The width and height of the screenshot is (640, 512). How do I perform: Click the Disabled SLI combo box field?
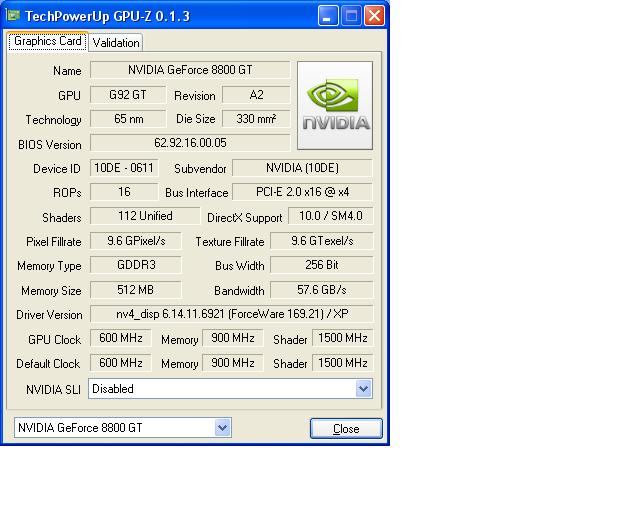[x=230, y=388]
